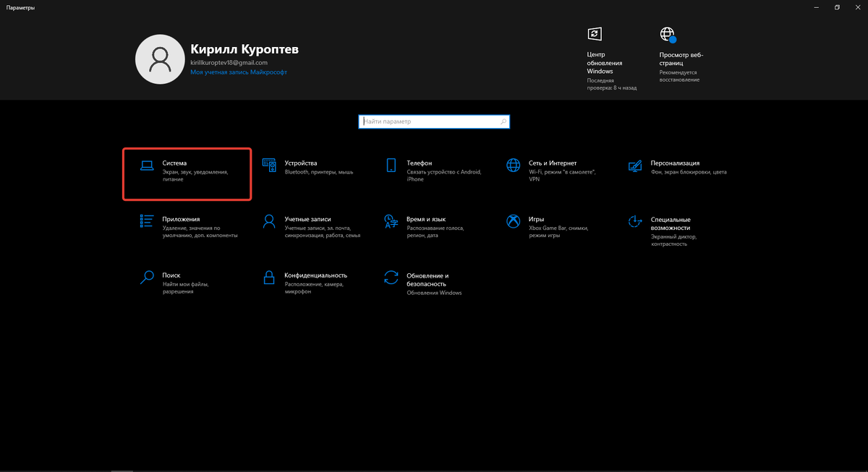Screen dimensions: 868x472
Task: Open the Время и язык icon
Action: click(x=391, y=221)
